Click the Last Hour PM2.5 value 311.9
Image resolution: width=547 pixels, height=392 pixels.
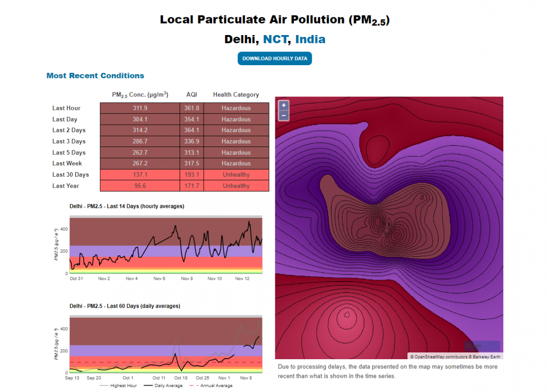[x=140, y=108]
